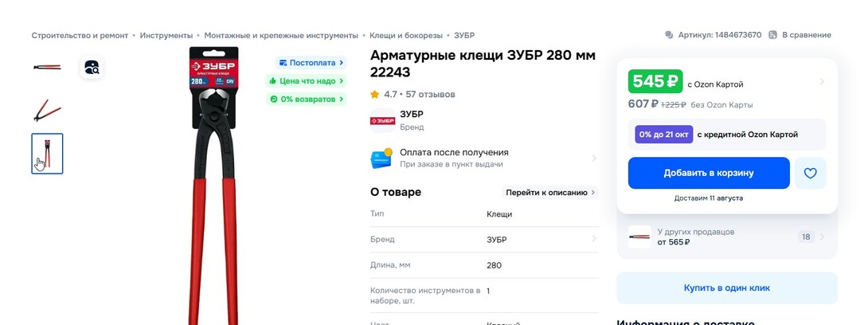Click the ЗУБР brand logo
Viewport: 868px width, 325px height.
click(382, 120)
